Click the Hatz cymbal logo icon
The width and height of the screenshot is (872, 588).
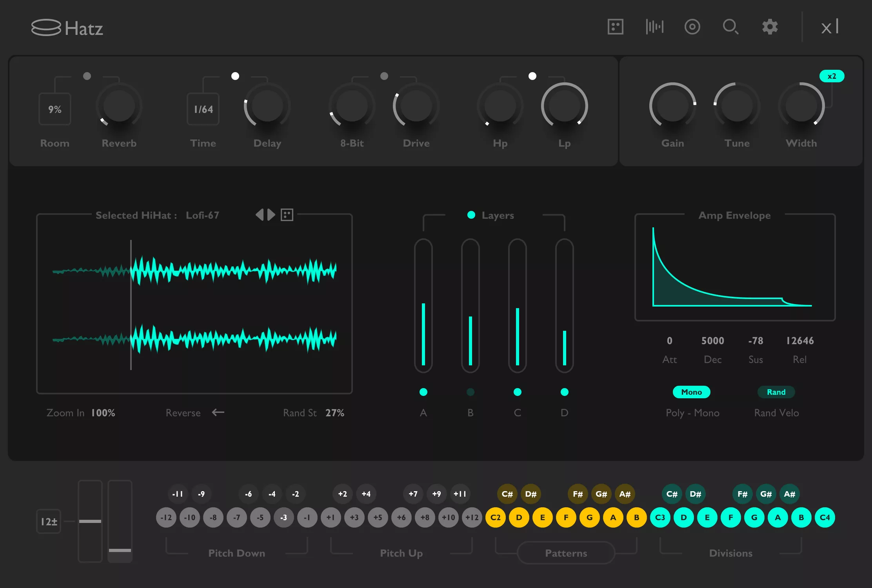point(47,27)
